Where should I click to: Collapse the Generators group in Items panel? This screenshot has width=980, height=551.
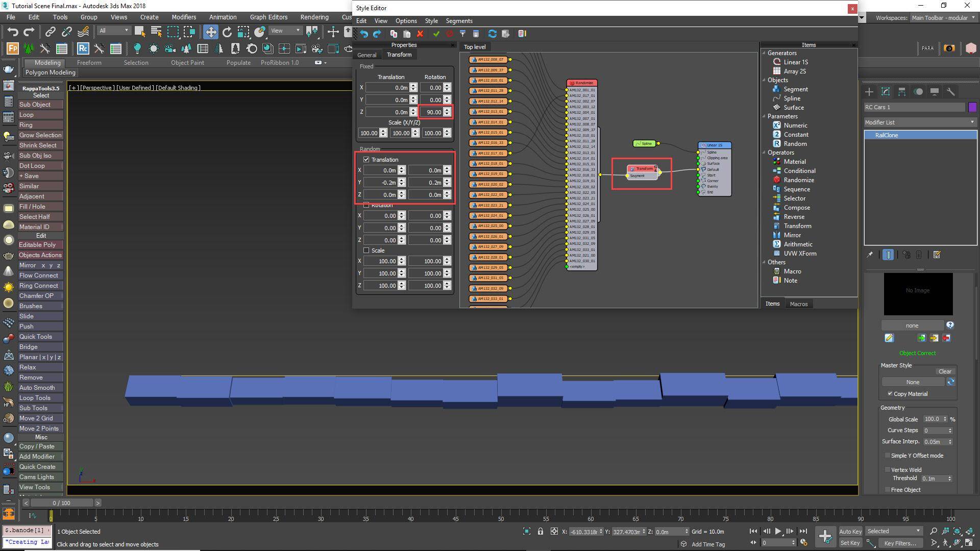764,53
